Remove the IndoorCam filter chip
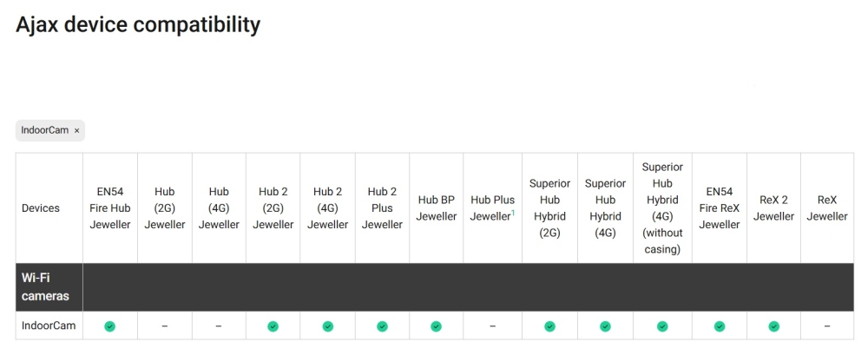The height and width of the screenshot is (349, 868). click(x=76, y=130)
